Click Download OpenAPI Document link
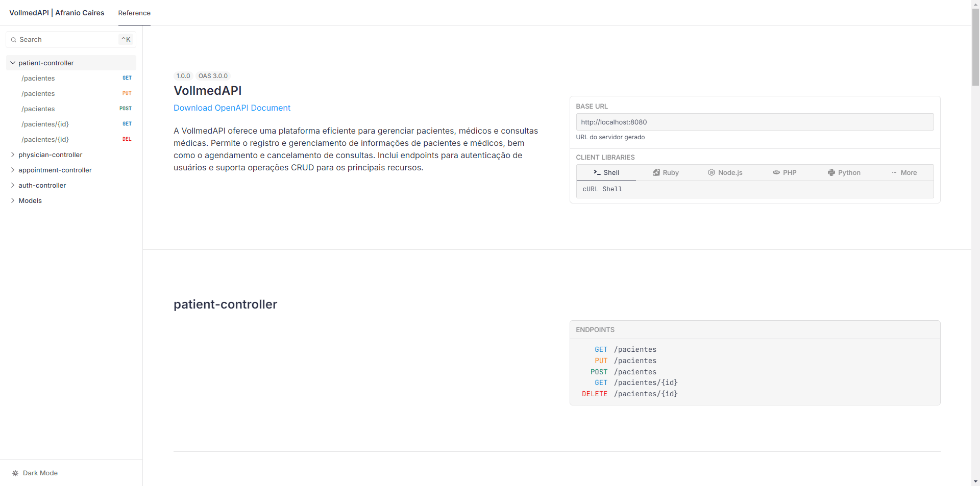Image resolution: width=980 pixels, height=486 pixels. pyautogui.click(x=232, y=108)
